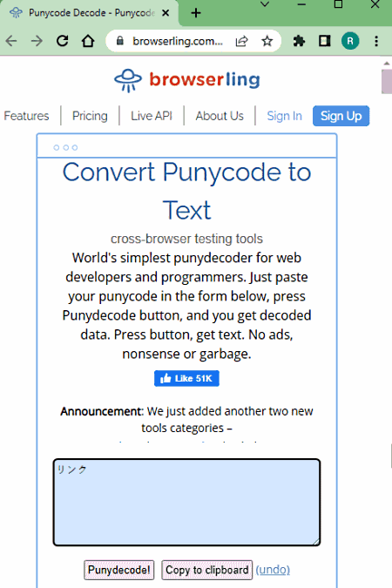This screenshot has width=392, height=588.
Task: Click the scrollbar up arrow
Action: click(x=387, y=63)
